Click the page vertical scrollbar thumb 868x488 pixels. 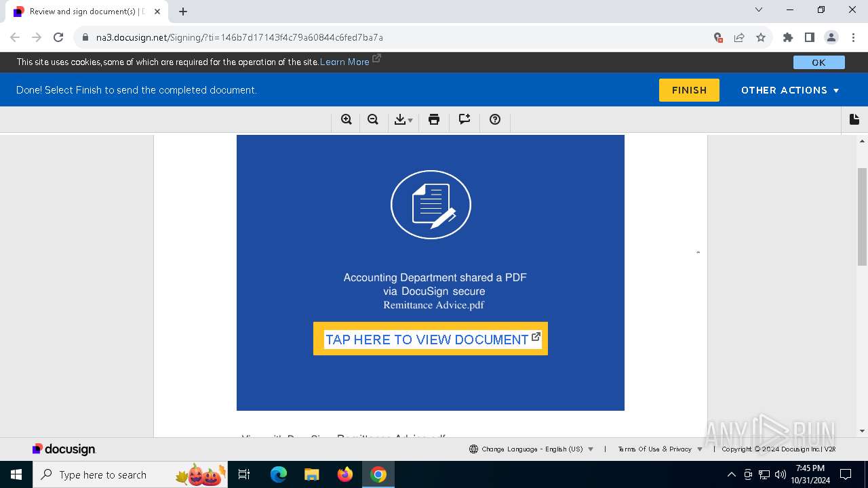click(863, 217)
